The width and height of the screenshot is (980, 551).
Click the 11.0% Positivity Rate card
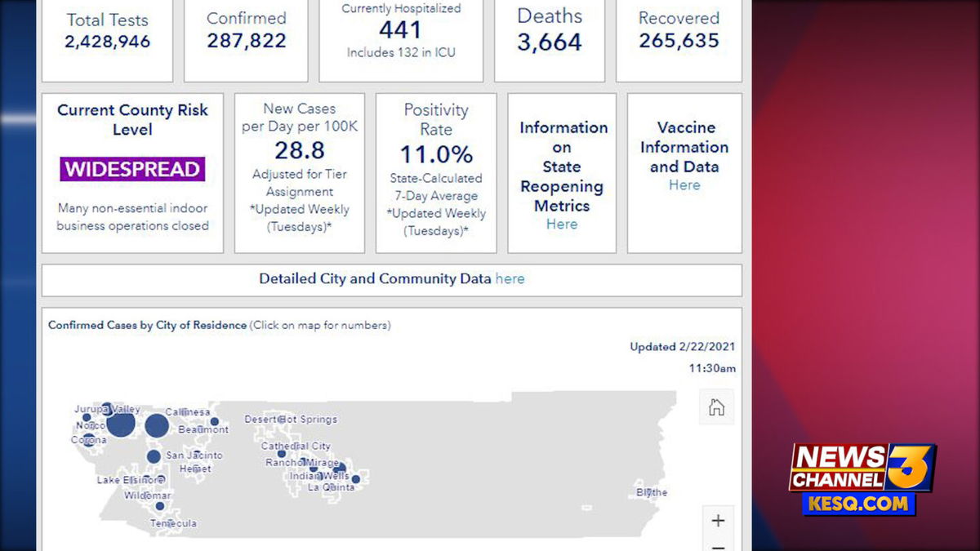coord(436,173)
